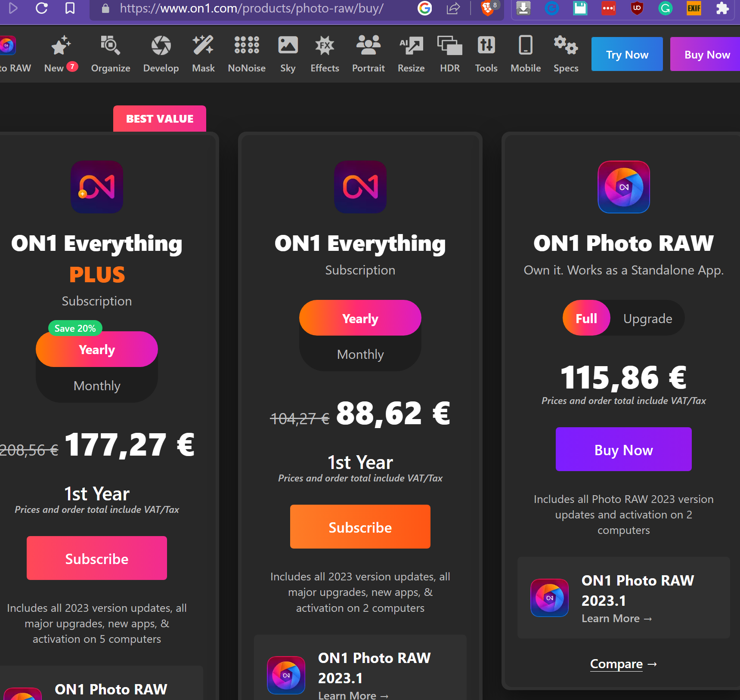Screen dimensions: 740x700
Task: Select Upgrade option for ON1 Photo RAW
Action: 647,318
